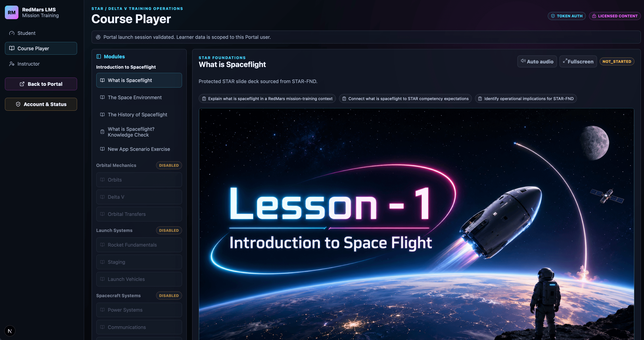
Task: Select the What is Spaceflight lesson
Action: tap(139, 80)
